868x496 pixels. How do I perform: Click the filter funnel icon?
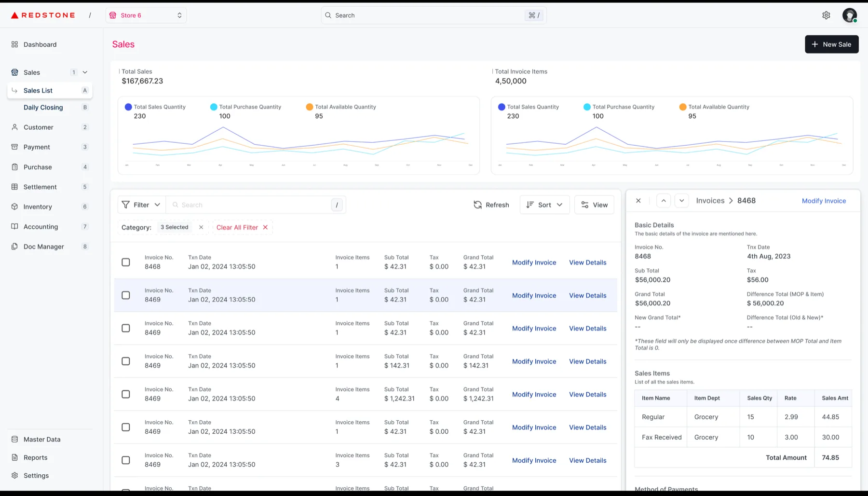coord(126,205)
